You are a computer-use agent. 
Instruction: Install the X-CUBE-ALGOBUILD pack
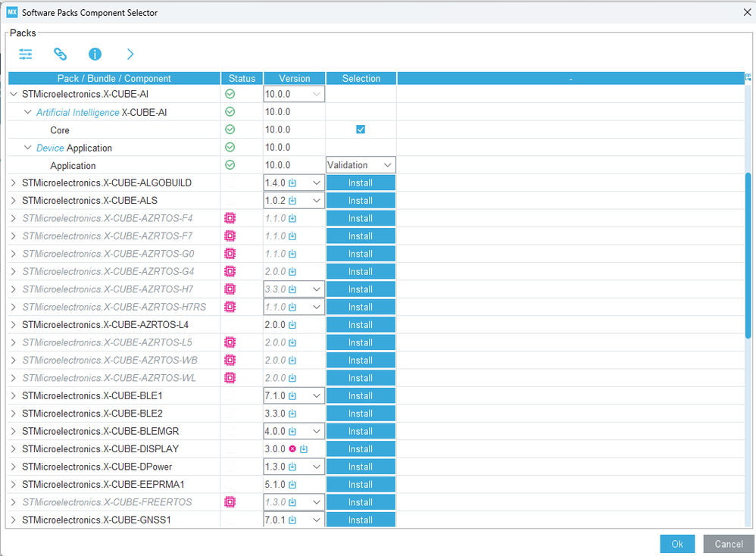click(361, 183)
